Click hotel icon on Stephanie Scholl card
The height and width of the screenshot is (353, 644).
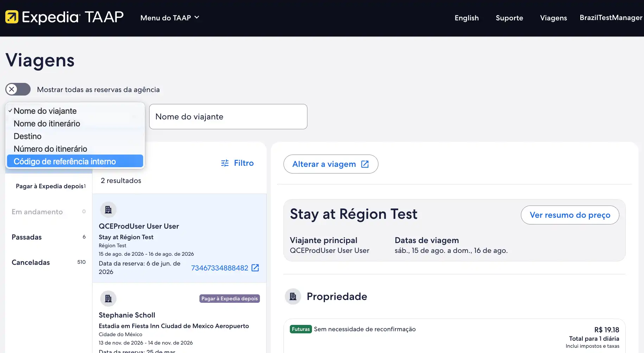tap(108, 299)
